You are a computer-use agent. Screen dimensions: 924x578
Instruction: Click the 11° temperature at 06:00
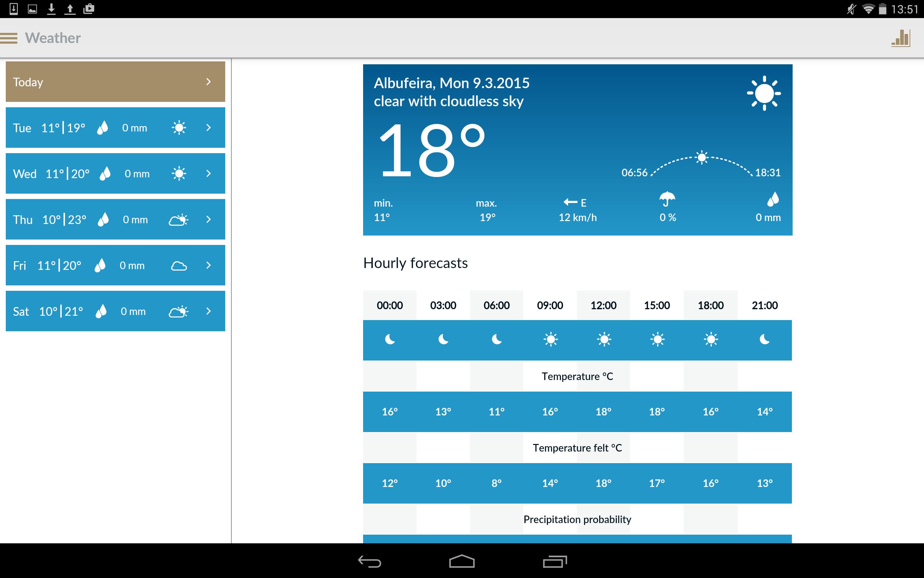click(497, 412)
